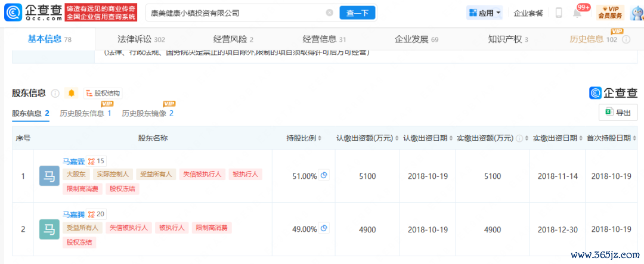Switch to the 知识产权 tab

pyautogui.click(x=508, y=39)
